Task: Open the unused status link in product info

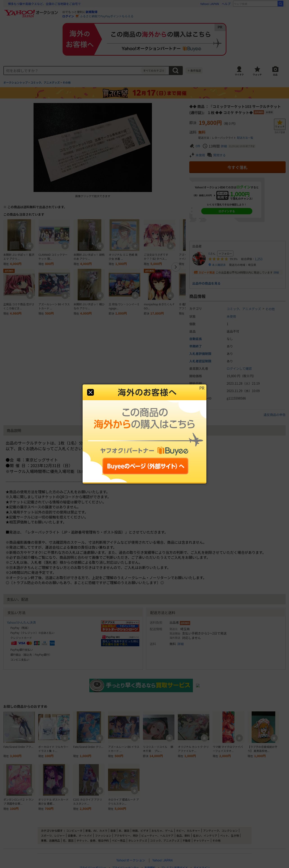Action: [x=231, y=316]
